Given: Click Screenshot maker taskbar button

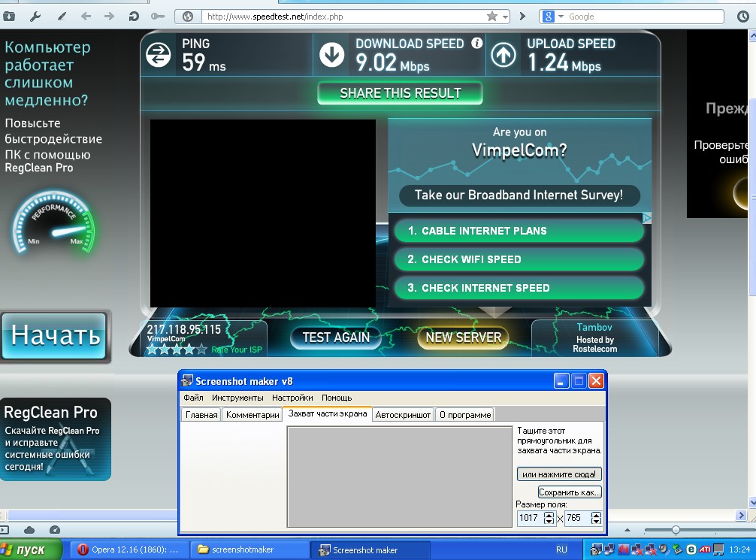Looking at the screenshot, I should tap(370, 550).
